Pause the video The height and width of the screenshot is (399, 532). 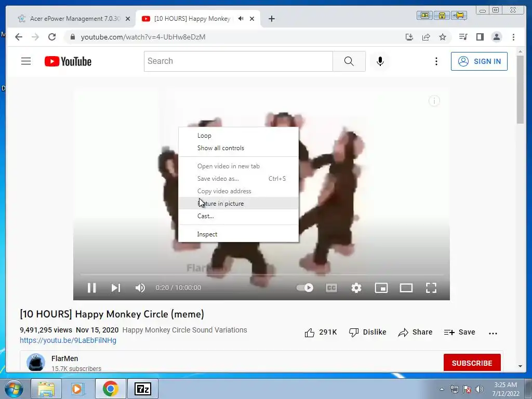[x=91, y=288]
